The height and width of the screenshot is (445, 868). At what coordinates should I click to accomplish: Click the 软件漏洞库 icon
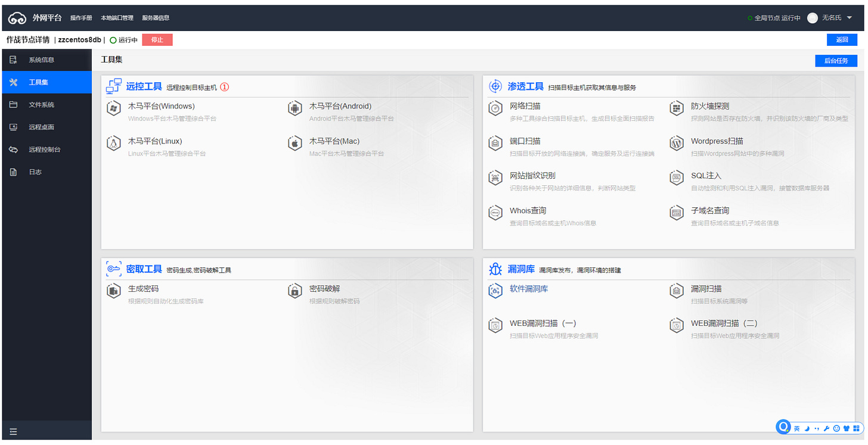[495, 291]
